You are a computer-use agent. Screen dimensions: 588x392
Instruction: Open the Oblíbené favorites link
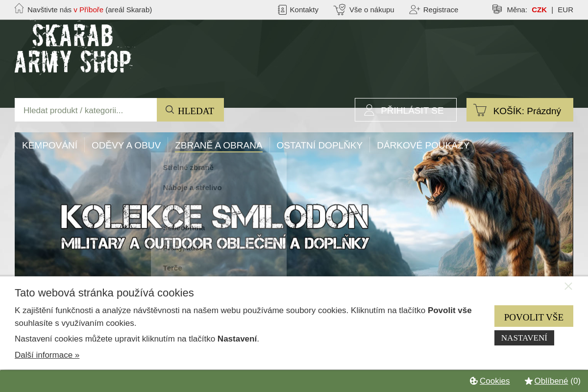click(551, 381)
